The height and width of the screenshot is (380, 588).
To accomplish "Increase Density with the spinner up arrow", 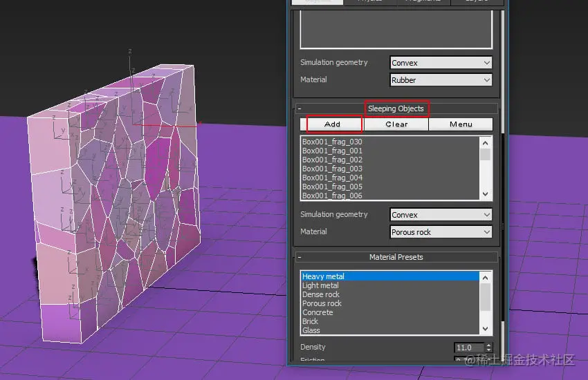I will click(x=488, y=345).
